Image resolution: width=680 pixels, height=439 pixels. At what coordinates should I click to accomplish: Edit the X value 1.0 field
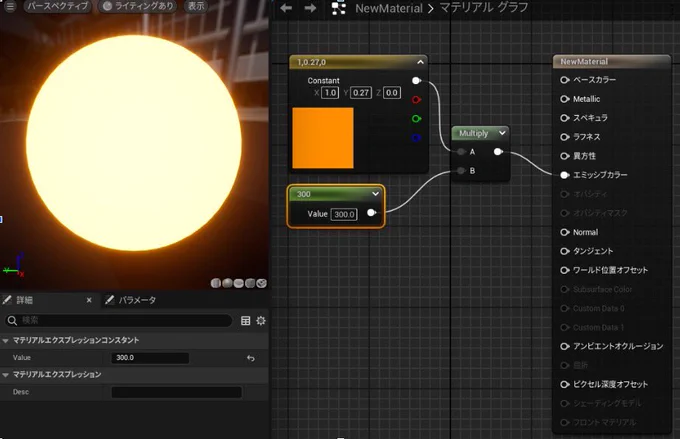coord(330,92)
